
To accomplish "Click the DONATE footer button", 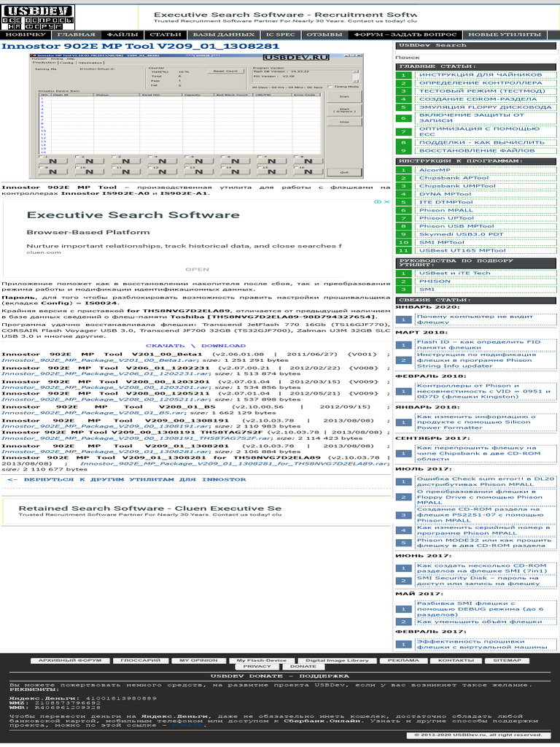I will (x=303, y=667).
